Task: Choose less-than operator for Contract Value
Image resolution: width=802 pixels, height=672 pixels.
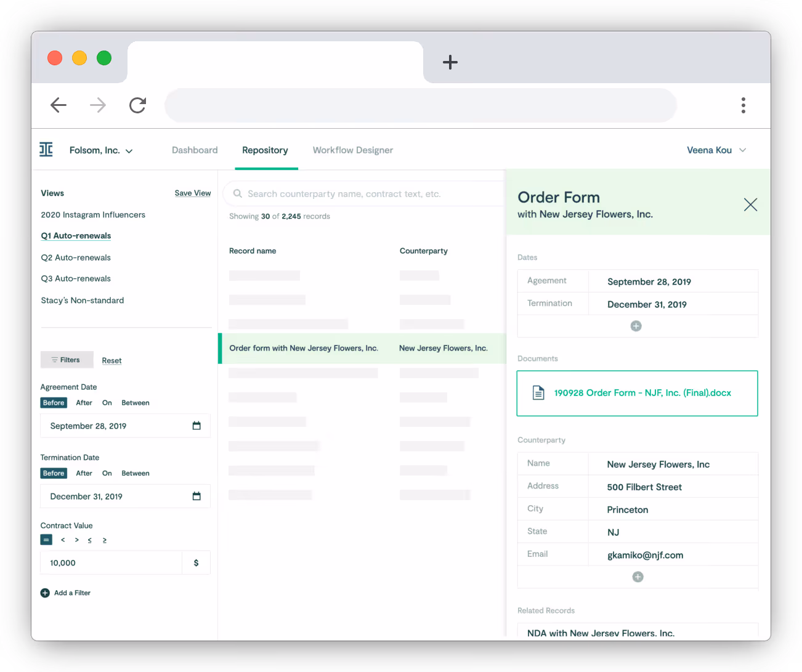Action: pyautogui.click(x=63, y=540)
